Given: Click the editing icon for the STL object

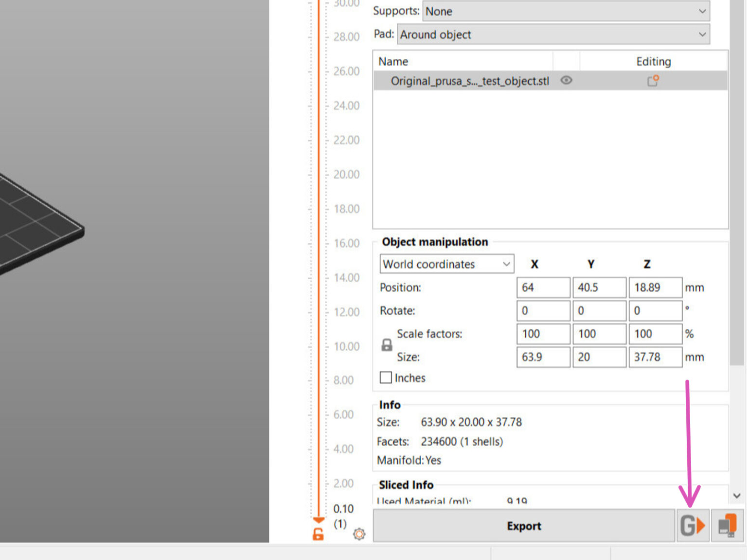Looking at the screenshot, I should (653, 81).
